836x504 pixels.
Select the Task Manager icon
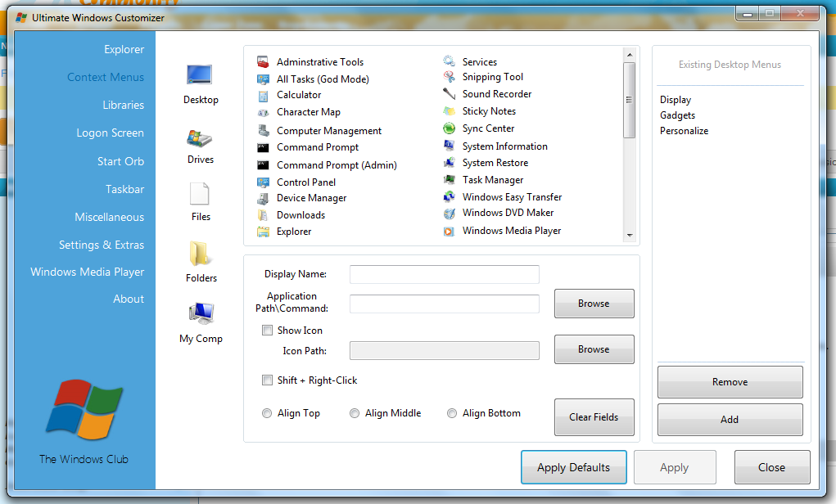(449, 179)
